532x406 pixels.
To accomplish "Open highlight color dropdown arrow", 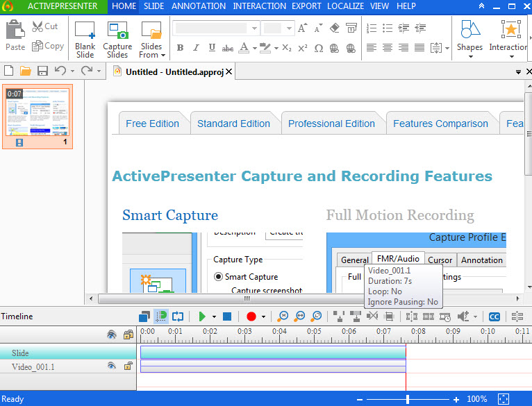I will (x=276, y=48).
